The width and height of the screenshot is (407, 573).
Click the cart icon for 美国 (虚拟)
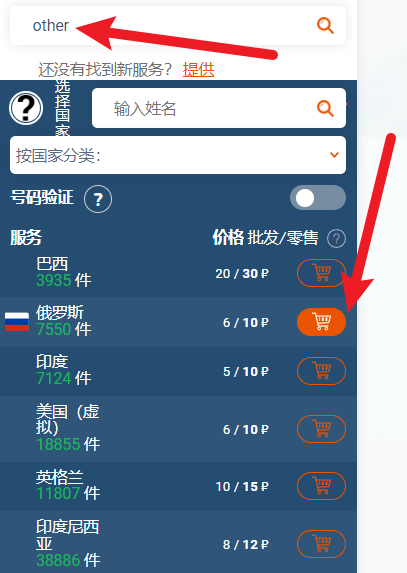coord(322,429)
